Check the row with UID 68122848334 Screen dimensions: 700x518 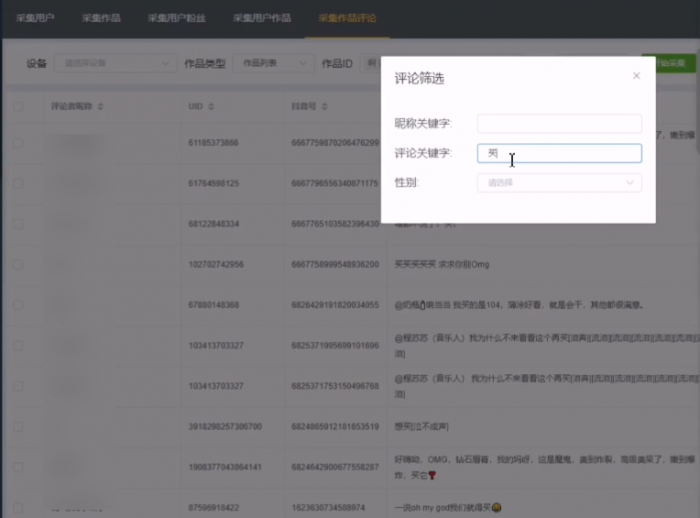[x=20, y=223]
